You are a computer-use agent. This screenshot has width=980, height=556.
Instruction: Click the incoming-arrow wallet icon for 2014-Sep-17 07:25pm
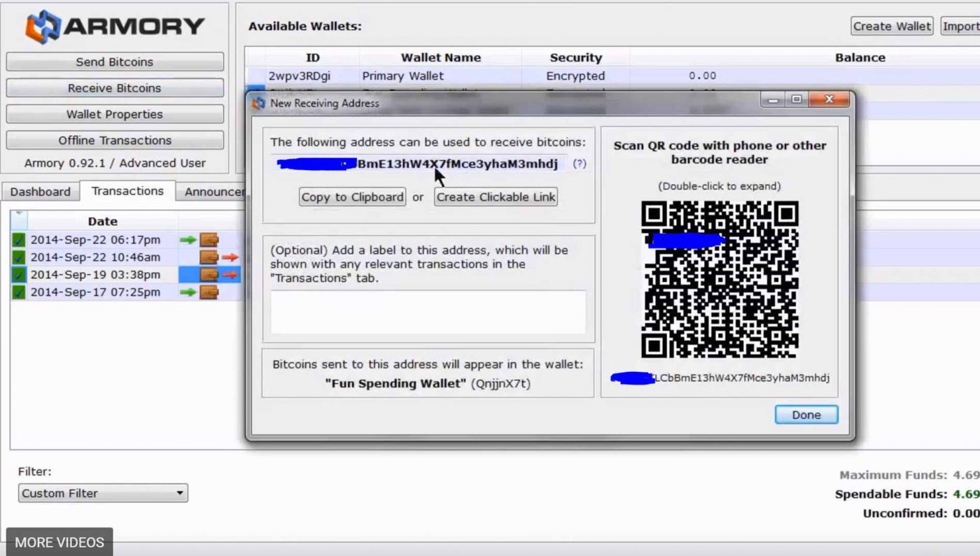click(x=199, y=292)
